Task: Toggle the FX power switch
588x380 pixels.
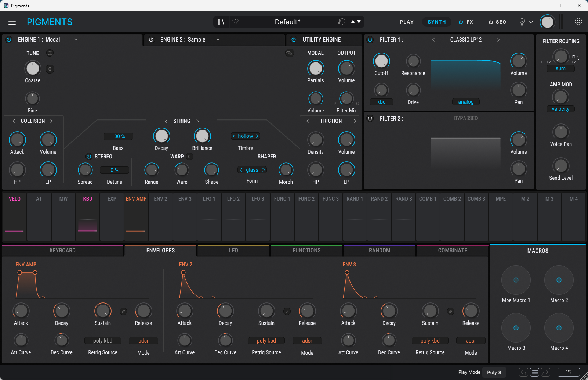Action: click(461, 22)
